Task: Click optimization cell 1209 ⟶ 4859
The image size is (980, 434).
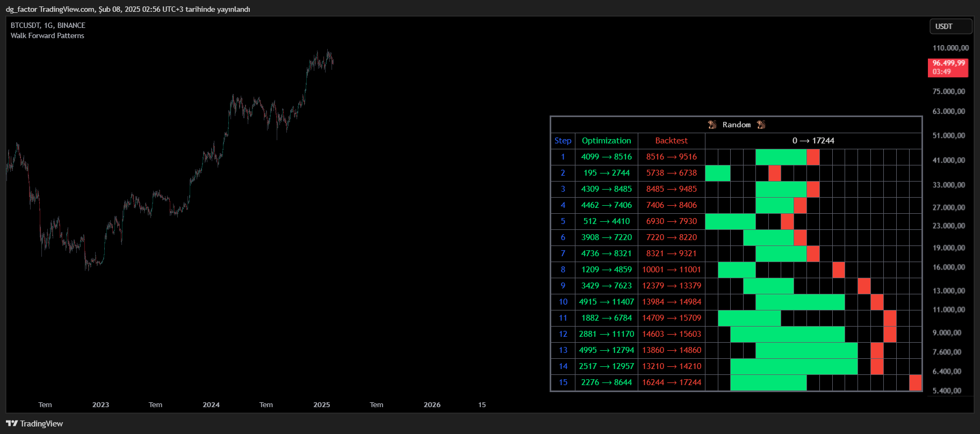Action: click(x=606, y=270)
